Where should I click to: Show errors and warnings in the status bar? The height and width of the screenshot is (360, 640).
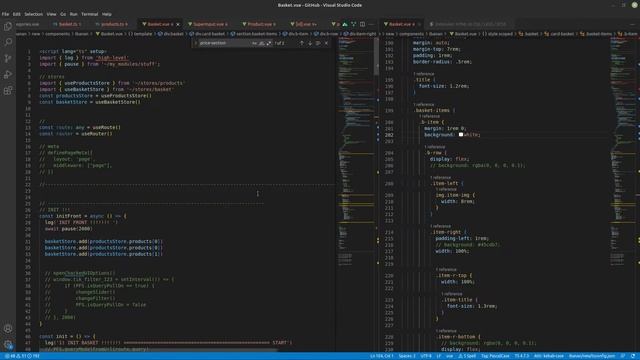(x=22, y=356)
